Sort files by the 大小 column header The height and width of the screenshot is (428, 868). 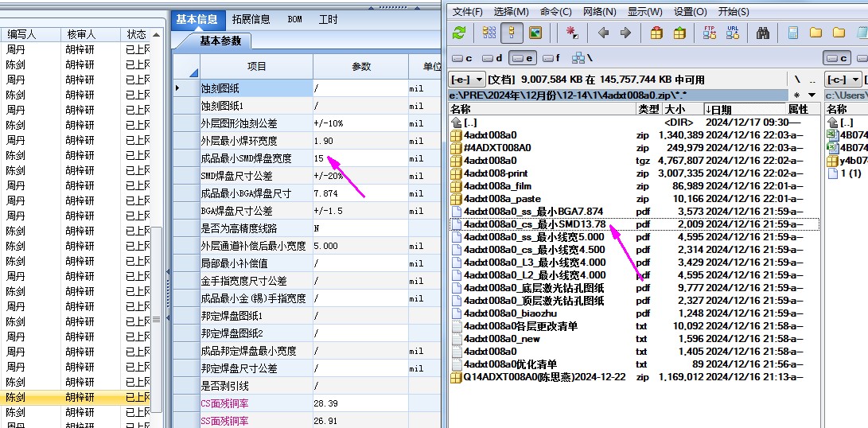pos(682,109)
